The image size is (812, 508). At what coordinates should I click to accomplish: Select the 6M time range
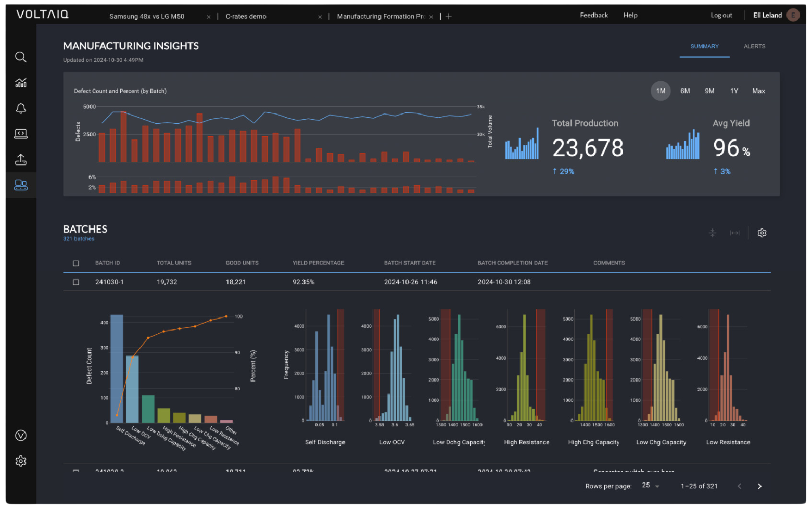685,91
